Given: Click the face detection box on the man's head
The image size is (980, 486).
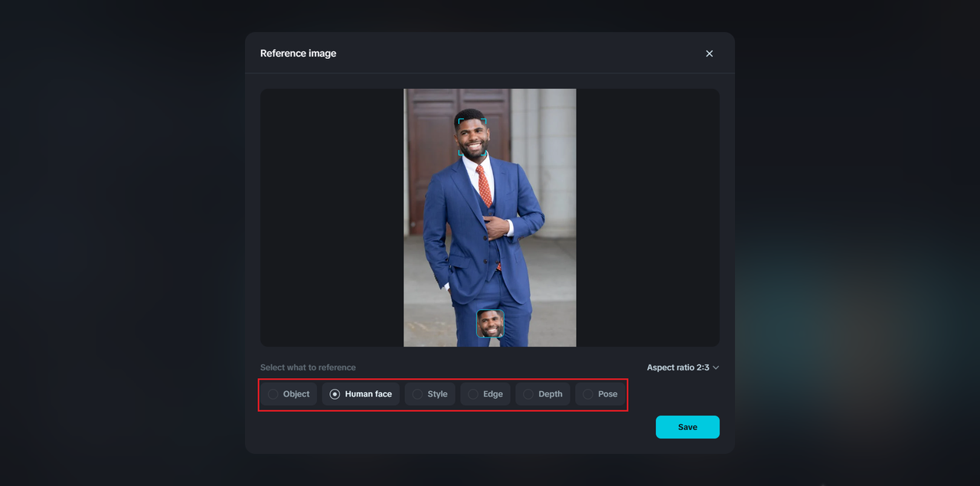Looking at the screenshot, I should pyautogui.click(x=472, y=137).
